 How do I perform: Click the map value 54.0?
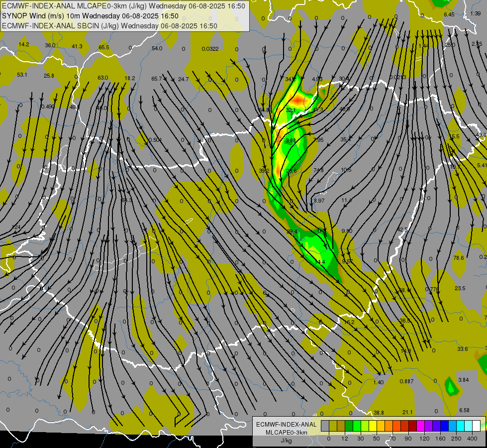click(x=157, y=48)
